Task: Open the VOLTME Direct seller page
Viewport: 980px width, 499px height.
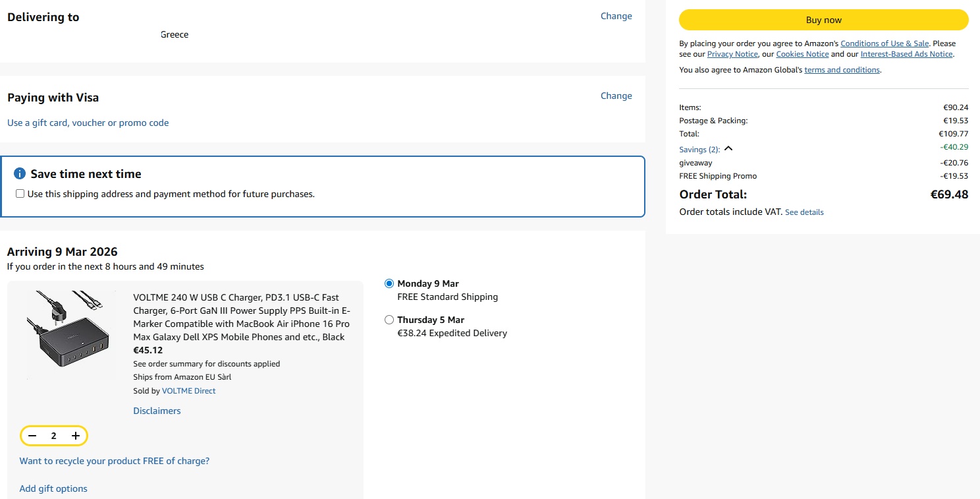Action: pyautogui.click(x=188, y=391)
